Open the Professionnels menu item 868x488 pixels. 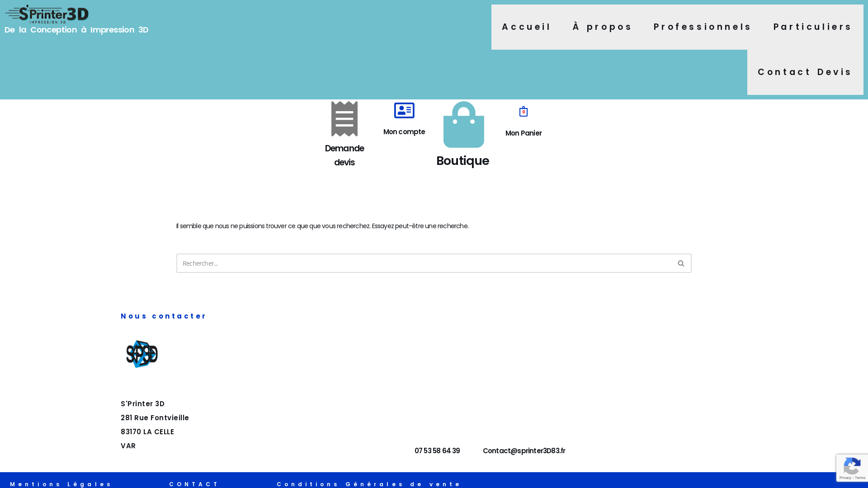coord(702,27)
